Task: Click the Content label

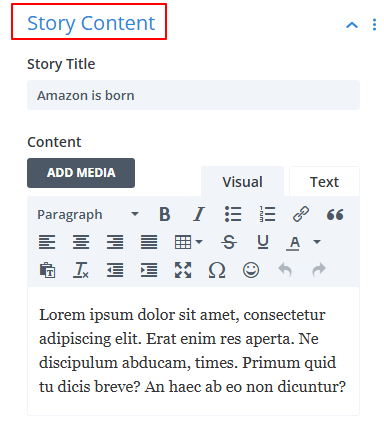Action: [x=54, y=142]
